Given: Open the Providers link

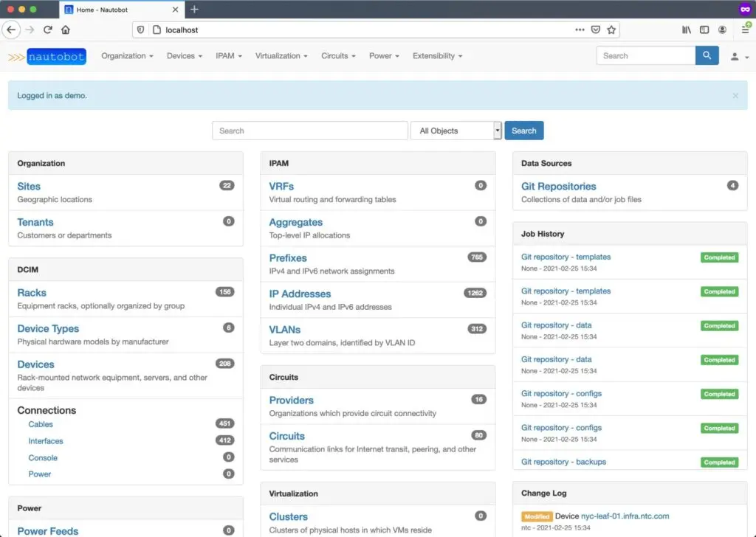Looking at the screenshot, I should (x=291, y=401).
